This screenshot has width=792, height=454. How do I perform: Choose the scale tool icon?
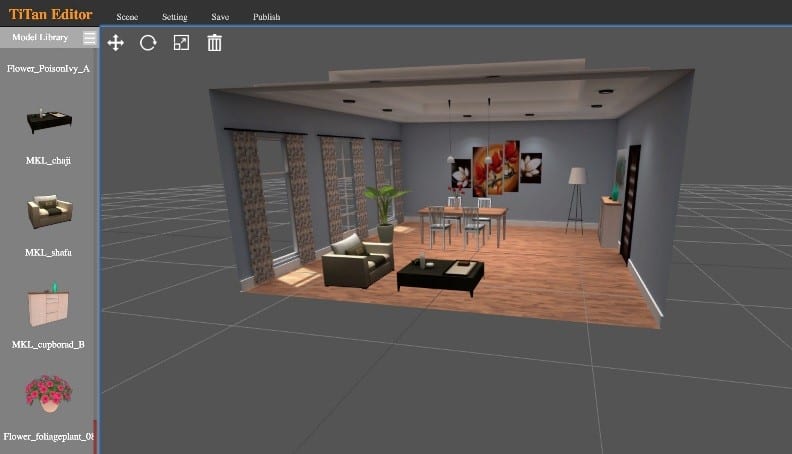(x=181, y=43)
